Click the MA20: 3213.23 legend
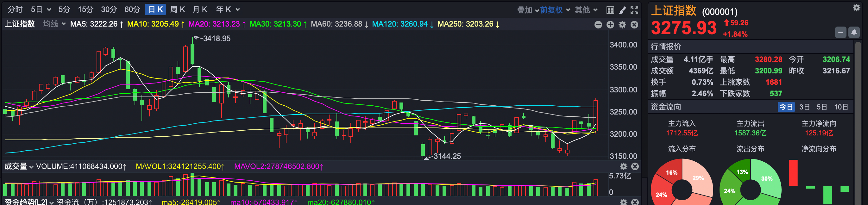 click(217, 24)
